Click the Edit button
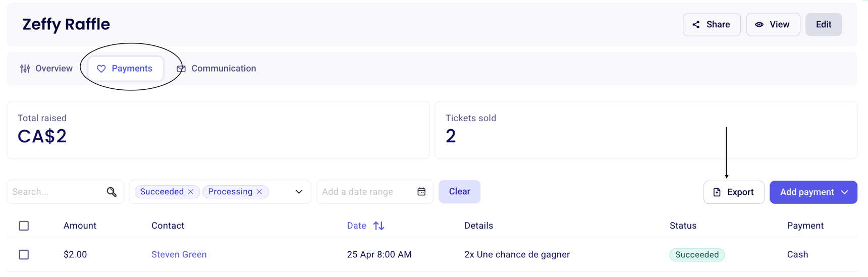Viewport: 868px width, 277px height. pos(823,25)
